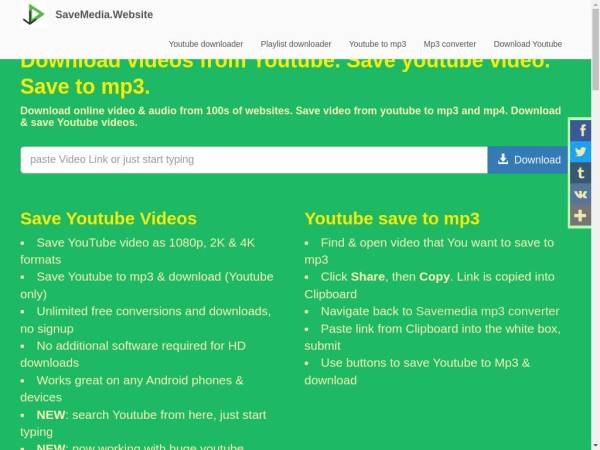Click the Youtube save to mp3 heading
Image resolution: width=600 pixels, height=450 pixels.
click(x=392, y=218)
